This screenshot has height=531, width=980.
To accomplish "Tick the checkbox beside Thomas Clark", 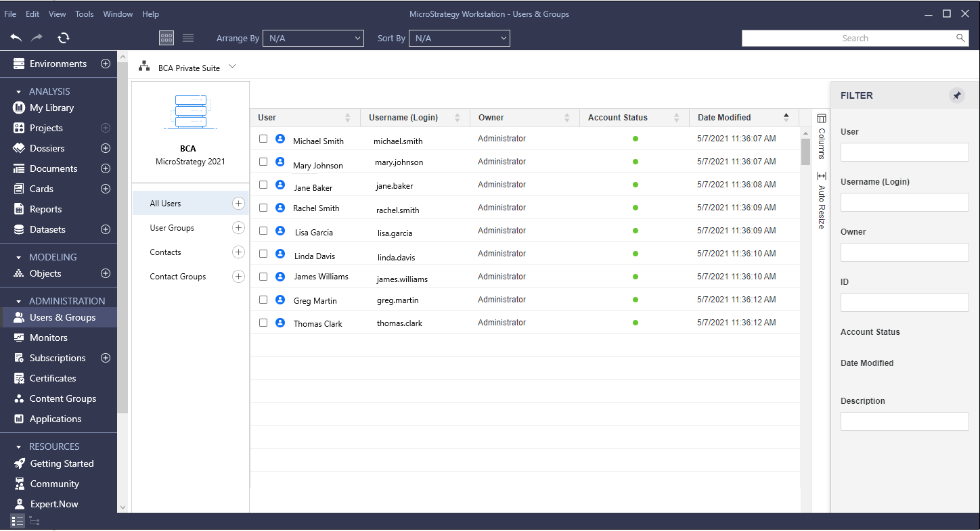I will click(263, 323).
